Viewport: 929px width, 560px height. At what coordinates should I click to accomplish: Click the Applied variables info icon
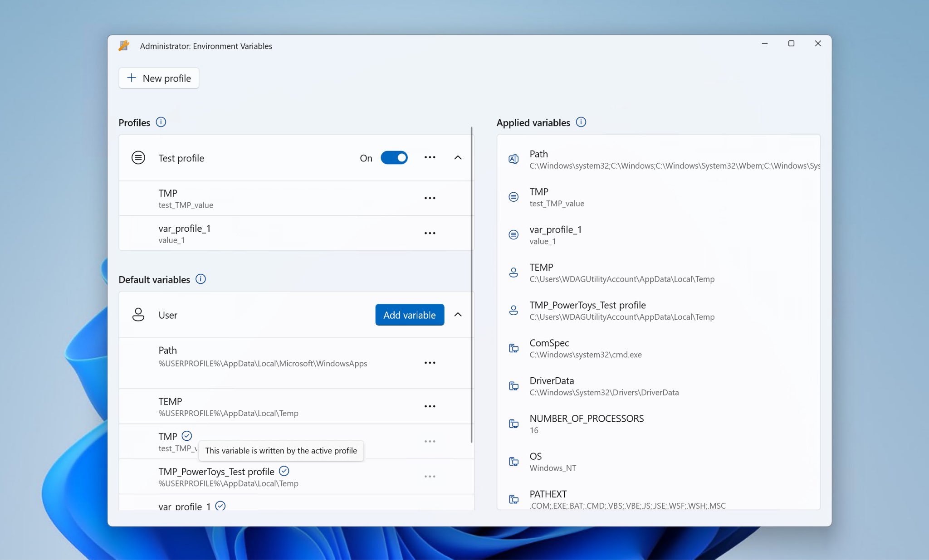(581, 122)
